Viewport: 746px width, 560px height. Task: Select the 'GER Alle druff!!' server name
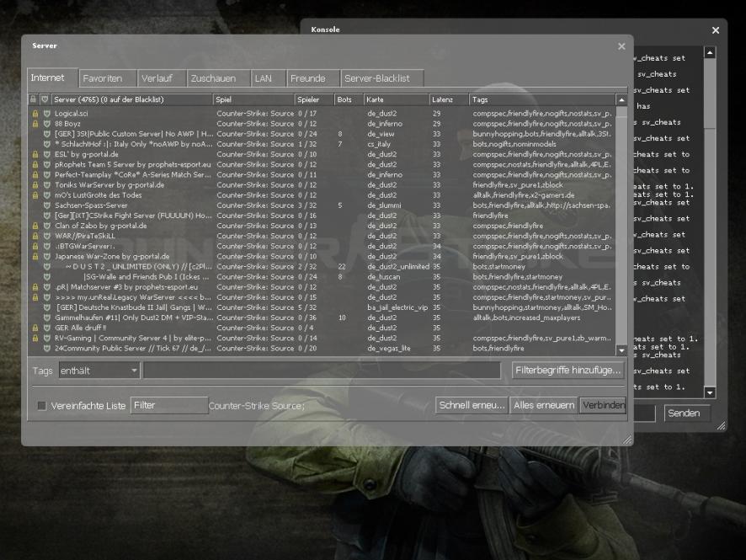coord(80,328)
